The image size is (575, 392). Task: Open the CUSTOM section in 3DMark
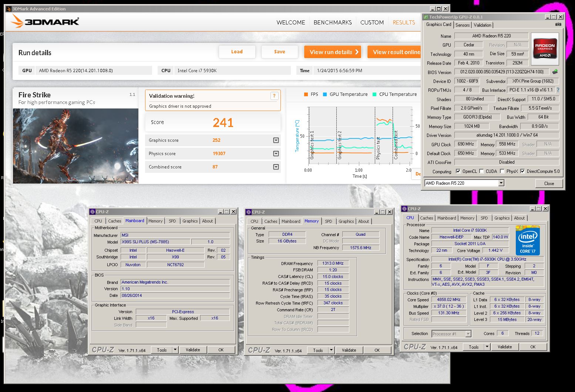(x=372, y=23)
